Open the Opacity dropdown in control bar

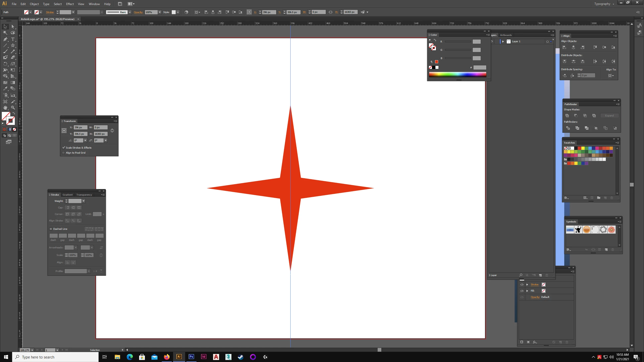click(x=159, y=12)
